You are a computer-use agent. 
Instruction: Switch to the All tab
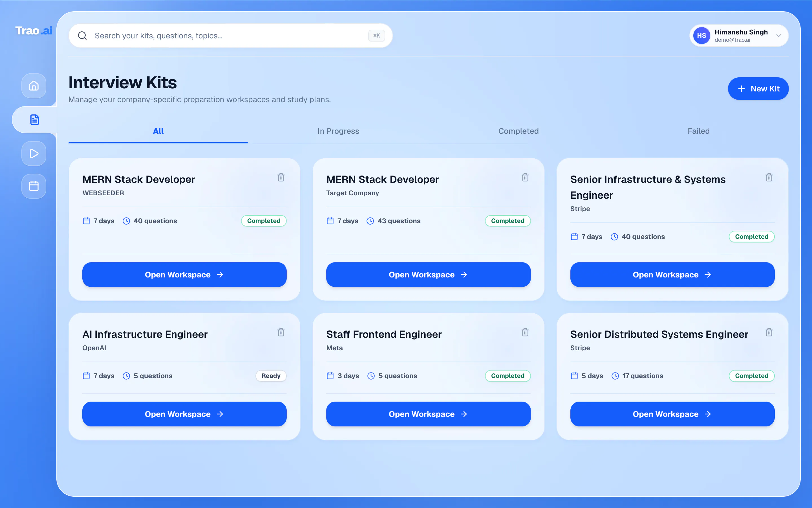pos(158,131)
